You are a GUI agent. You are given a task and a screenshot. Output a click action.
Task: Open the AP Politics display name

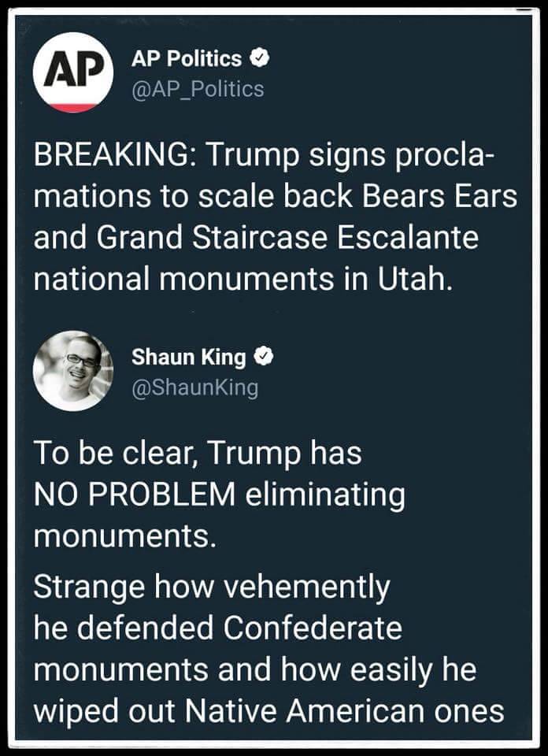(187, 59)
